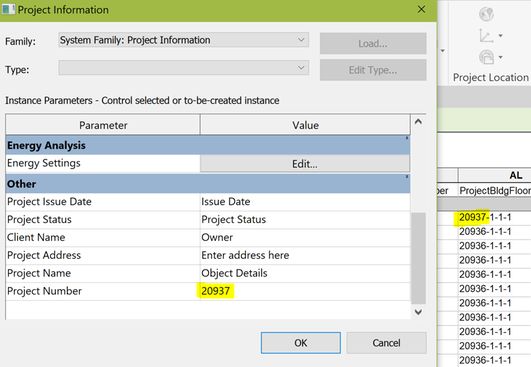Click the AL column header in schedule
This screenshot has width=531, height=367.
(495, 175)
